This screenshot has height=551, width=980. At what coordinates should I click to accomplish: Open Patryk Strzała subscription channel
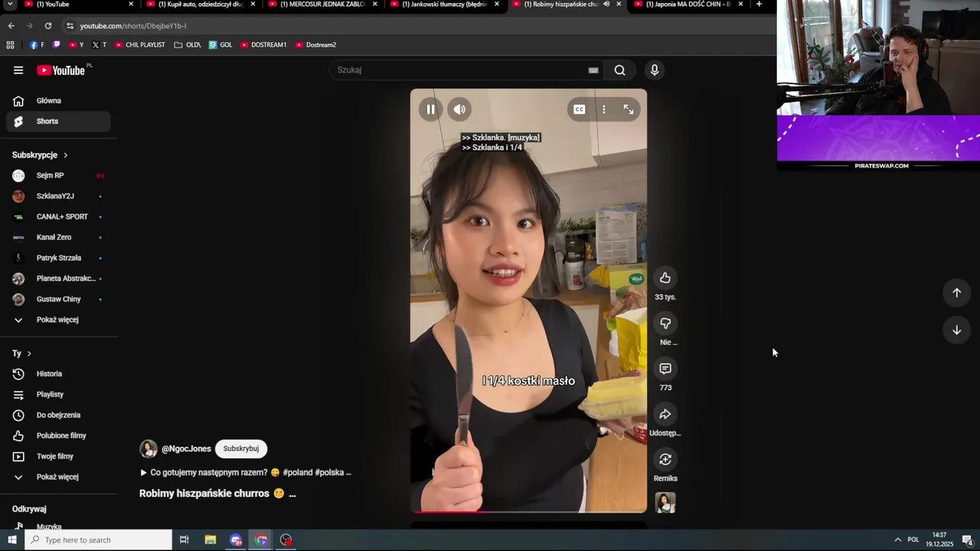(x=58, y=259)
